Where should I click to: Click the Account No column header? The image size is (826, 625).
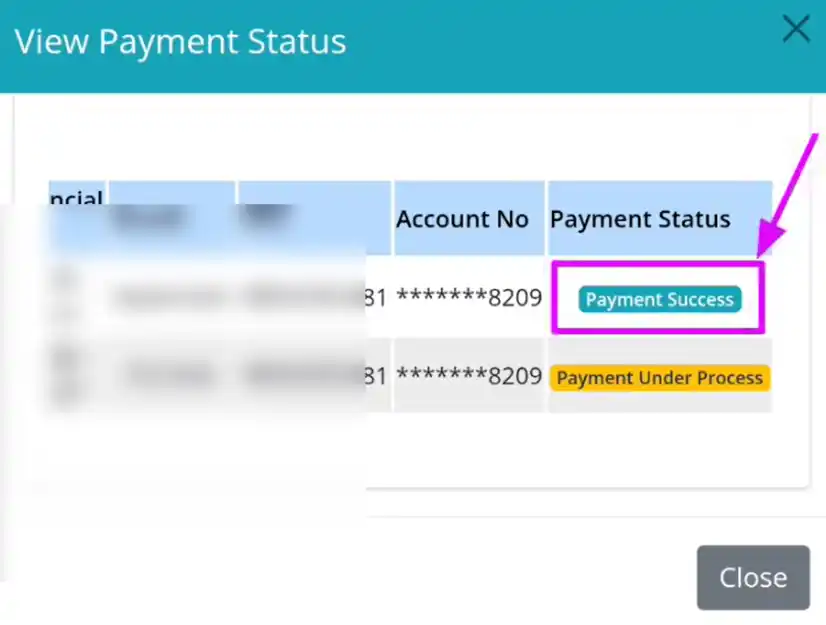pyautogui.click(x=462, y=219)
